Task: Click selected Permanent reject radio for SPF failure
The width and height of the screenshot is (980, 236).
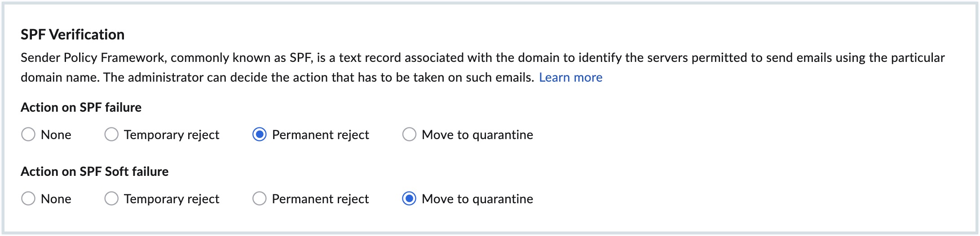Action: point(260,134)
